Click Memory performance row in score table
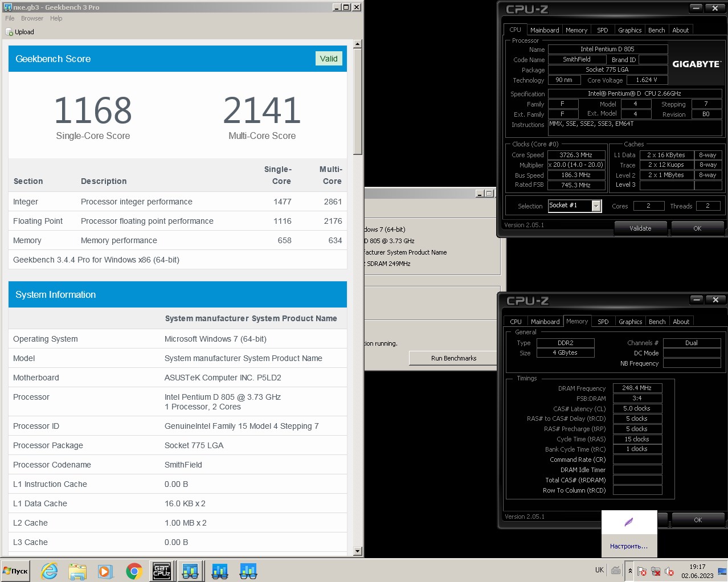This screenshot has height=582, width=728. pos(178,240)
